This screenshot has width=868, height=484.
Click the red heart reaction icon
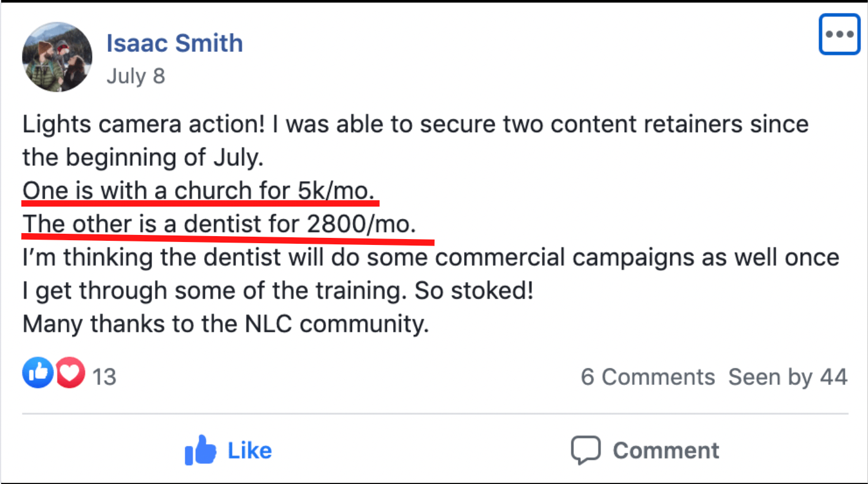pos(71,373)
